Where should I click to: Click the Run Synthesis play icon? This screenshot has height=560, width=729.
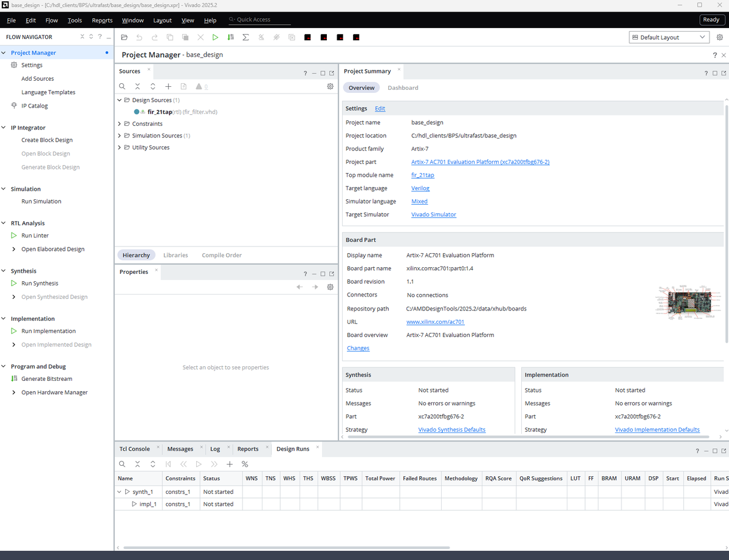click(14, 283)
